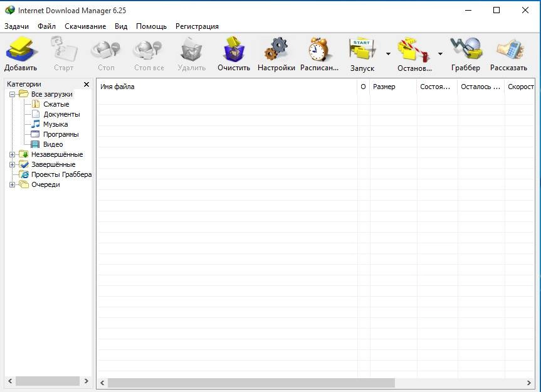Open the Файл menu

(x=46, y=26)
